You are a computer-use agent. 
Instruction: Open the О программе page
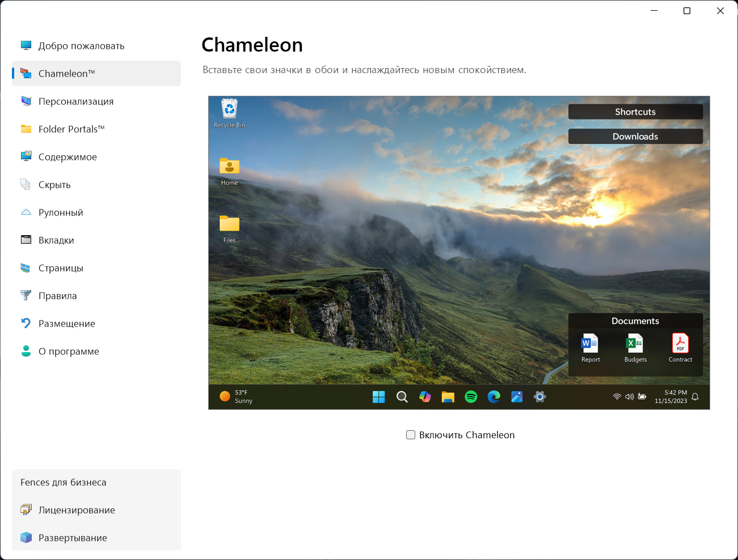click(x=96, y=351)
